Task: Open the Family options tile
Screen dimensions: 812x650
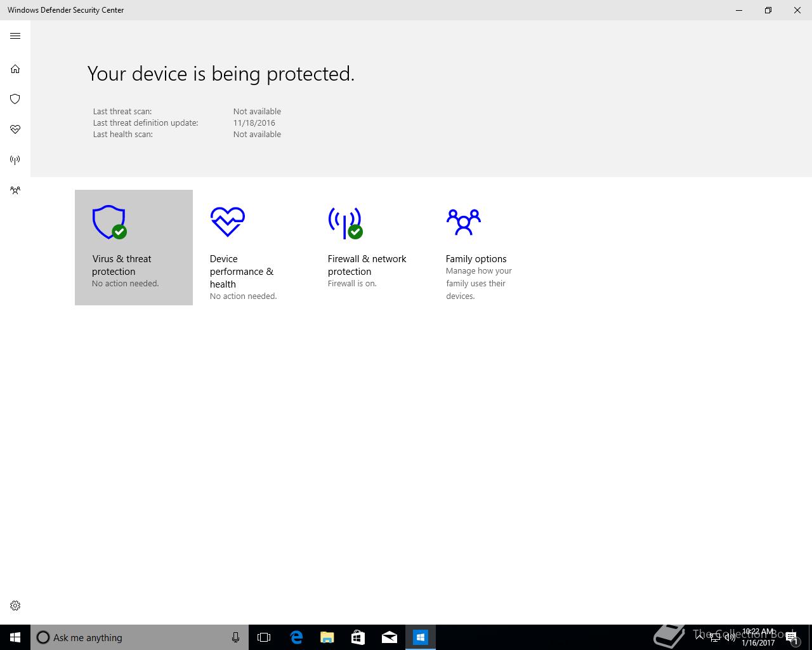Action: [488, 248]
